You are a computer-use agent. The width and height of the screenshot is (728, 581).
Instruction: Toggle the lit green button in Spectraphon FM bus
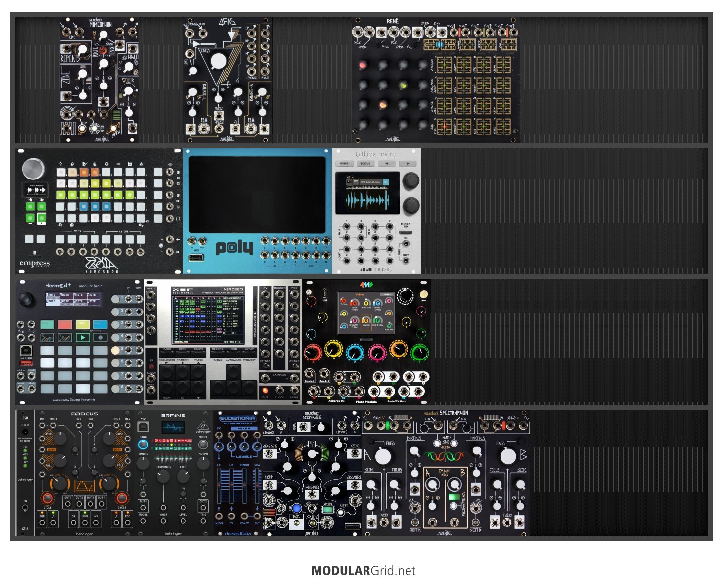[x=454, y=497]
